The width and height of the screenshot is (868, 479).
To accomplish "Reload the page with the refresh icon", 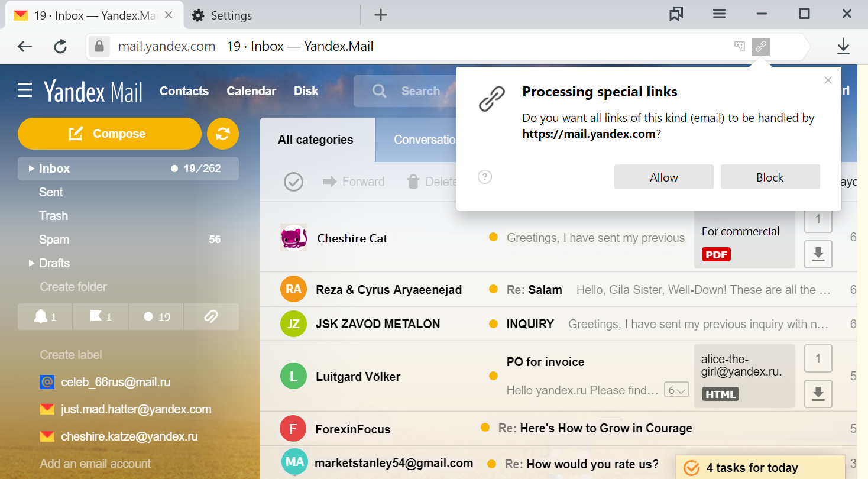I will click(x=60, y=47).
